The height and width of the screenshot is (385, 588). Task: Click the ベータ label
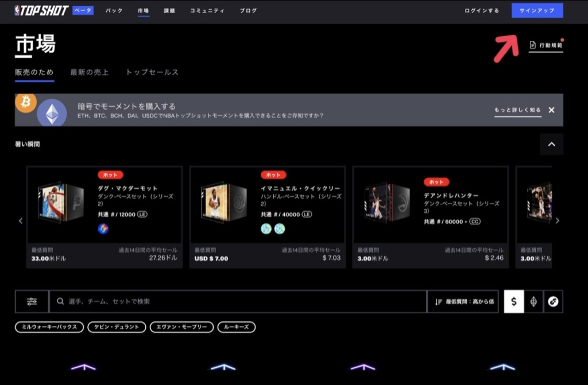[x=83, y=10]
